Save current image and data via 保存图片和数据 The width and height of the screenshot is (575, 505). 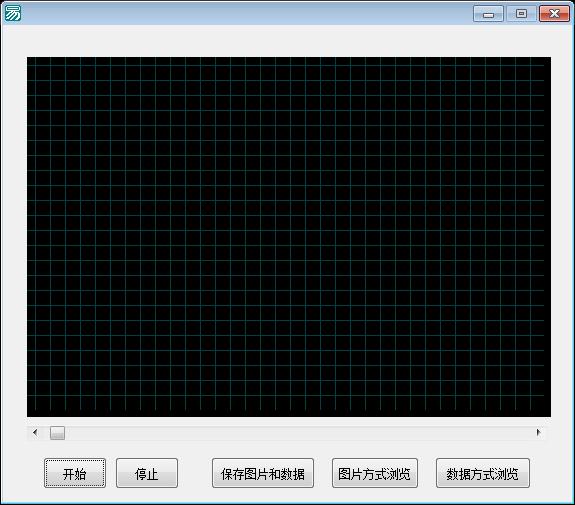(263, 473)
